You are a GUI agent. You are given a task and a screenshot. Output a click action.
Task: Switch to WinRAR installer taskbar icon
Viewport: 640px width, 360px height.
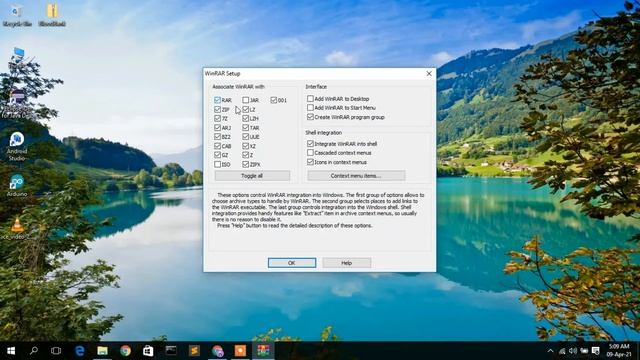[x=263, y=351]
